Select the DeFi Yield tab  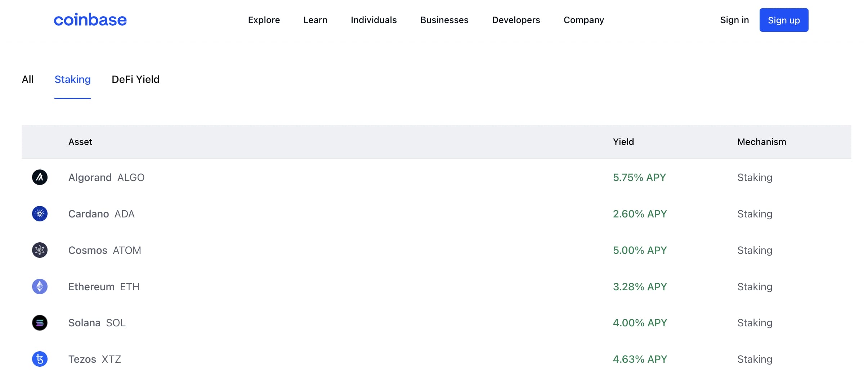click(x=135, y=79)
